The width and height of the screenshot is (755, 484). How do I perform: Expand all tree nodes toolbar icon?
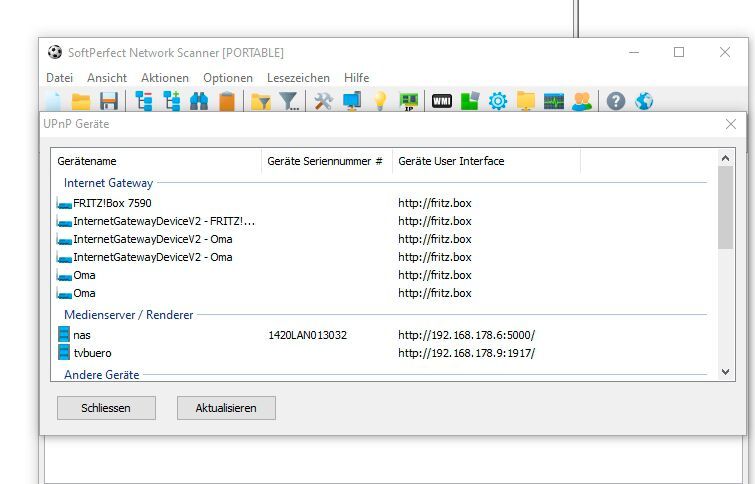[x=171, y=101]
